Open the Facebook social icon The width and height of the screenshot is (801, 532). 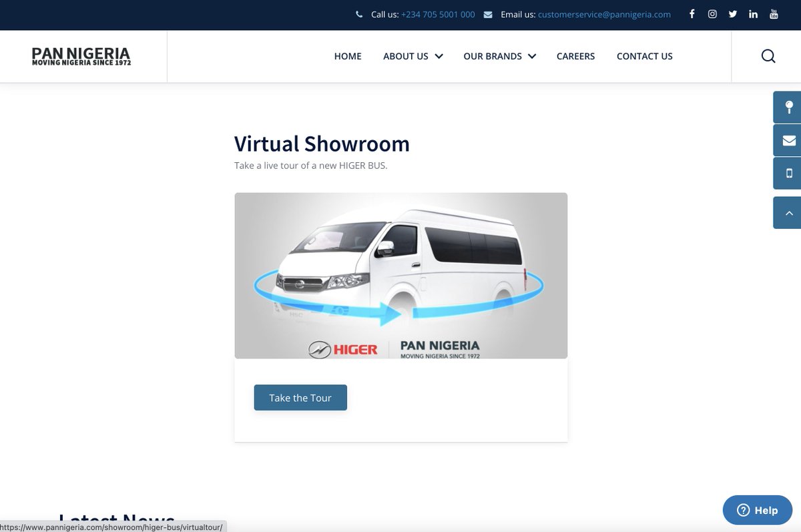click(x=692, y=14)
